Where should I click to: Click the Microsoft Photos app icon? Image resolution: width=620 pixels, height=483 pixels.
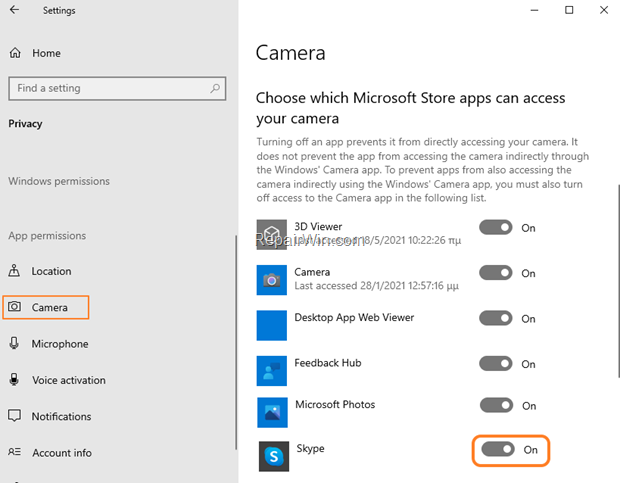[x=272, y=412]
